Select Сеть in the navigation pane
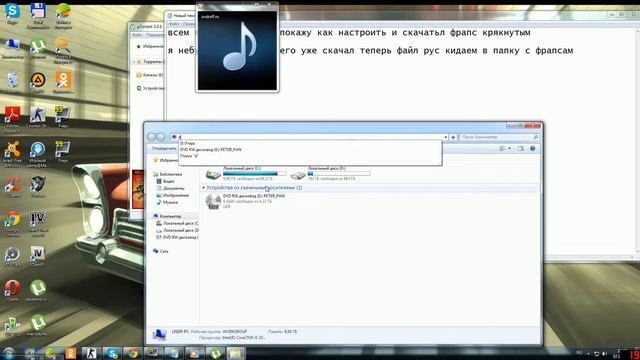The width and height of the screenshot is (640, 360). pos(160,251)
